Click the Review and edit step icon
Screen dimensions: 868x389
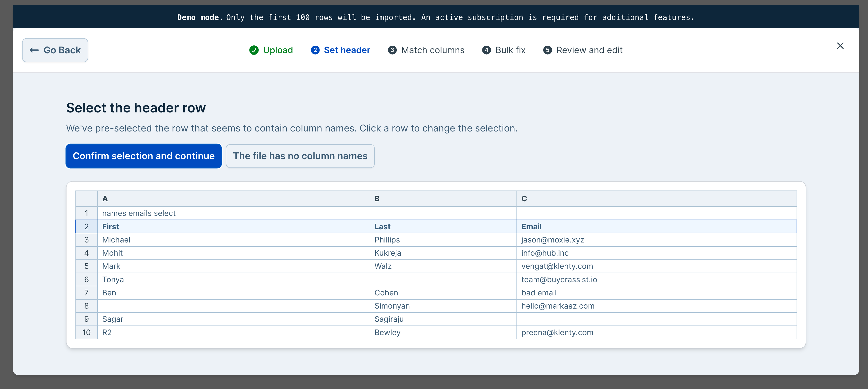click(547, 50)
